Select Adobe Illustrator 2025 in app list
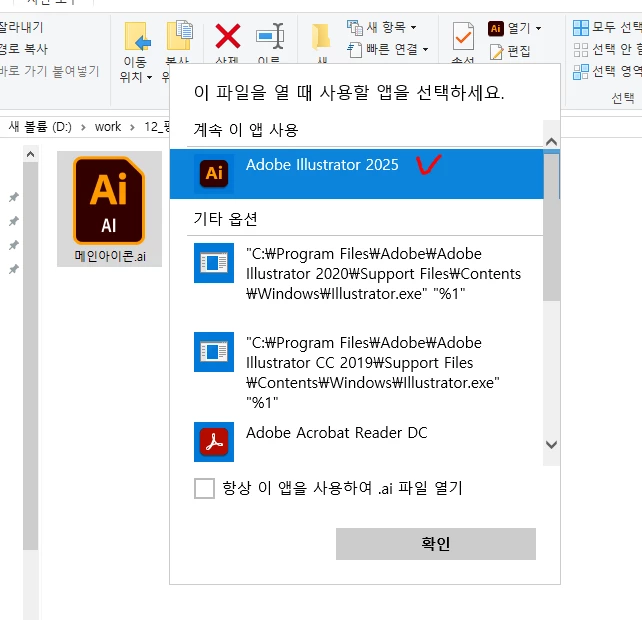 coord(357,174)
